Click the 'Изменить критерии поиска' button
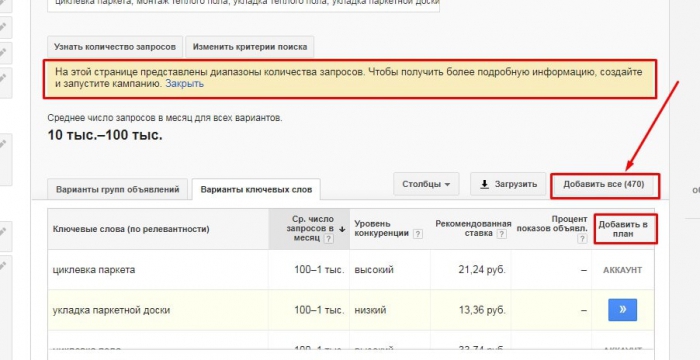The width and height of the screenshot is (700, 360). click(250, 47)
